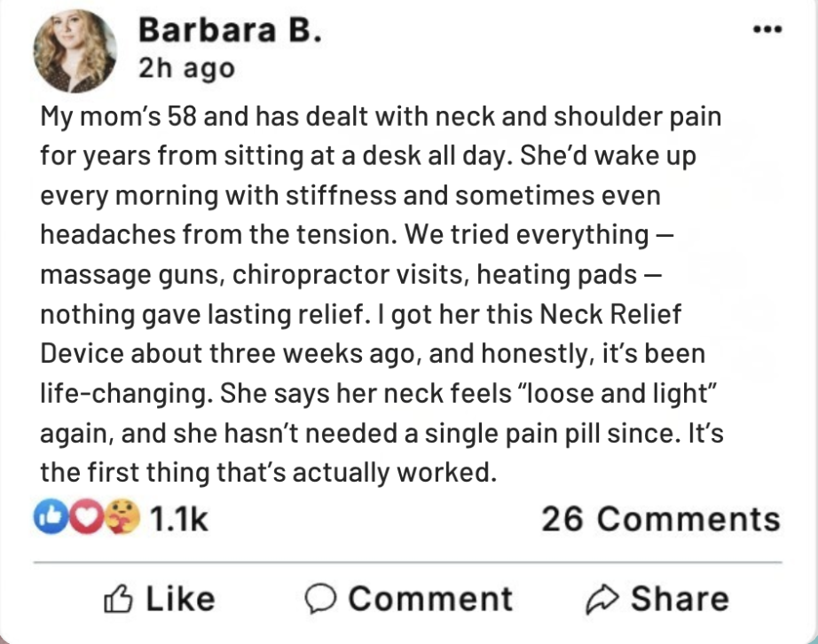Open the three-dot post options menu
The height and width of the screenshot is (644, 818).
point(766,28)
